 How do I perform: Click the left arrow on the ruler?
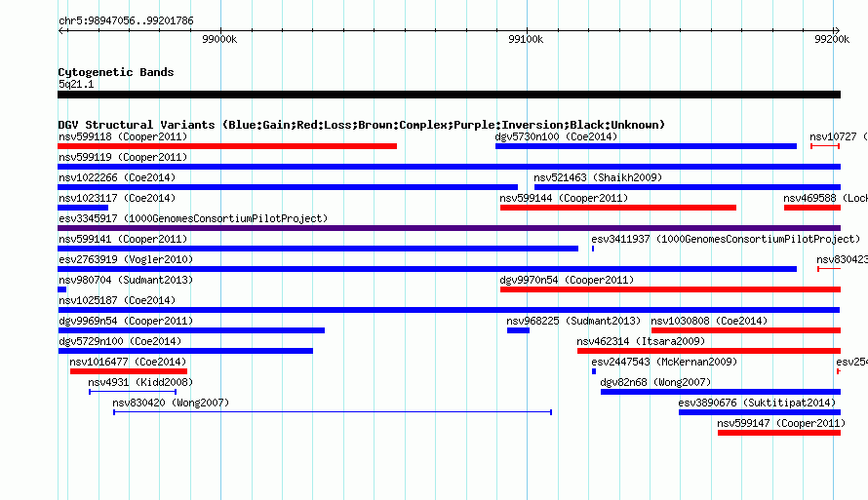(x=61, y=30)
